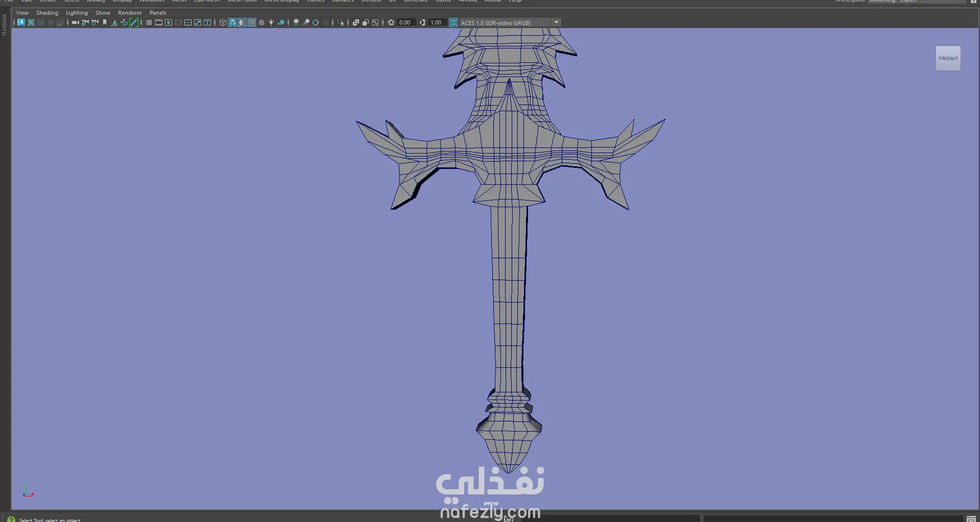The height and width of the screenshot is (522, 980).
Task: Click the grease pencil icon
Action: click(x=134, y=22)
